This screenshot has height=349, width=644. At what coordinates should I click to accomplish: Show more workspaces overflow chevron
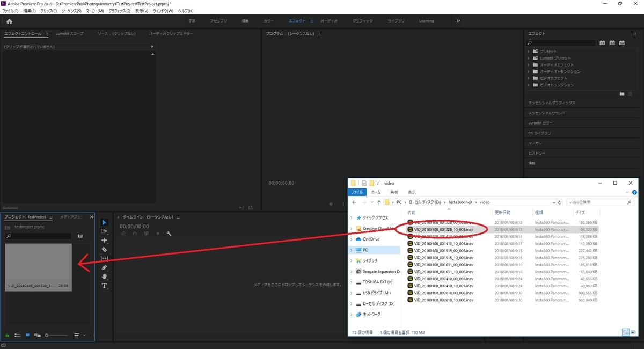coord(458,21)
